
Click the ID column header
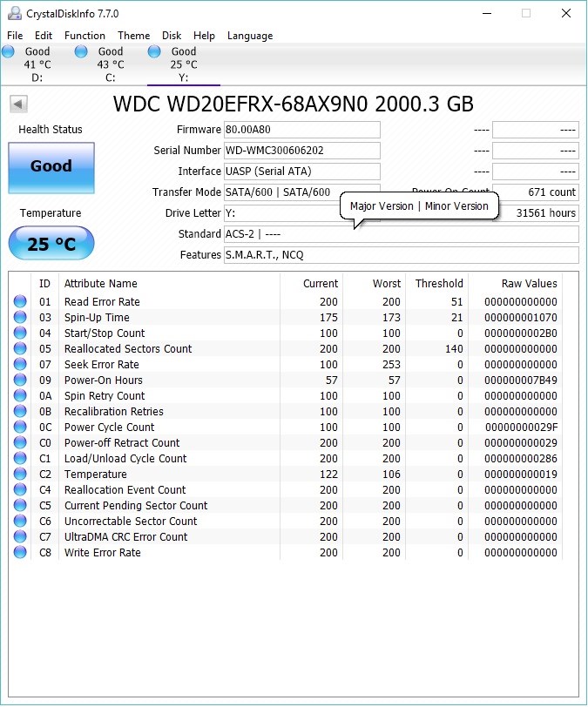44,284
